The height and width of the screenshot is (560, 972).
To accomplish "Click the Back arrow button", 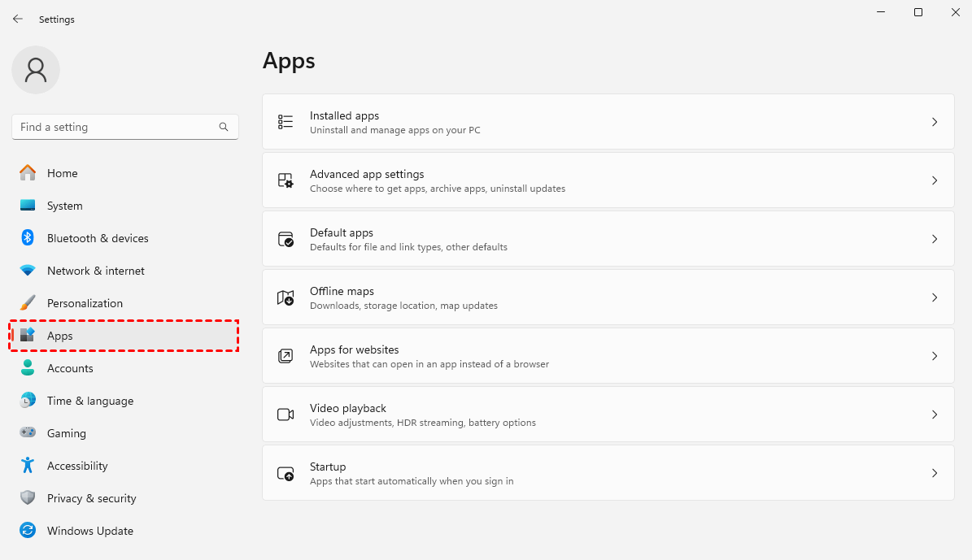I will 18,19.
